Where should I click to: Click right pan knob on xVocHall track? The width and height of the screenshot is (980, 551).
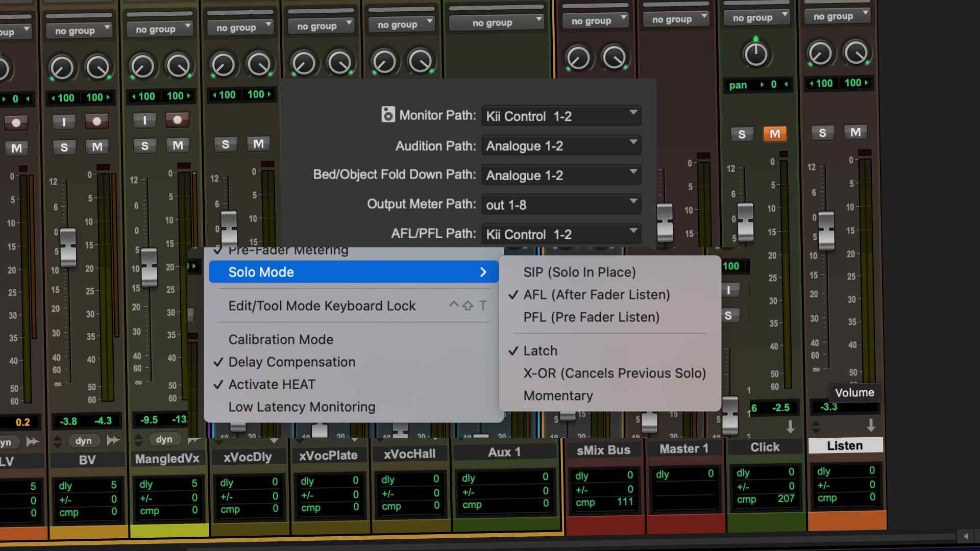[421, 62]
